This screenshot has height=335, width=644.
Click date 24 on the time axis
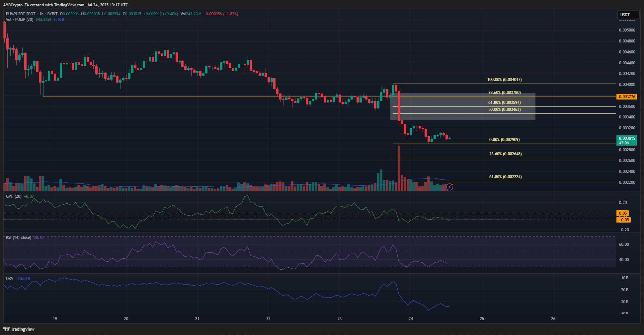click(411, 319)
